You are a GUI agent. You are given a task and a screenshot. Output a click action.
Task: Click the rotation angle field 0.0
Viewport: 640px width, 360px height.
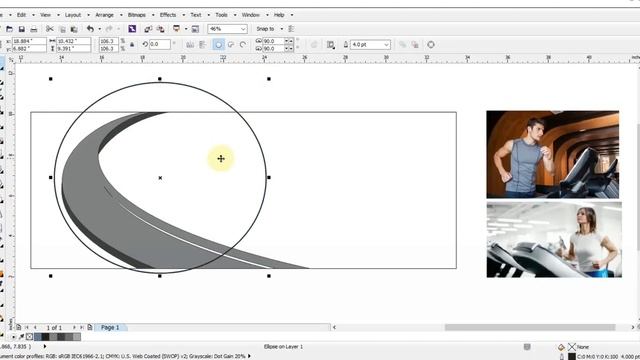pos(160,44)
